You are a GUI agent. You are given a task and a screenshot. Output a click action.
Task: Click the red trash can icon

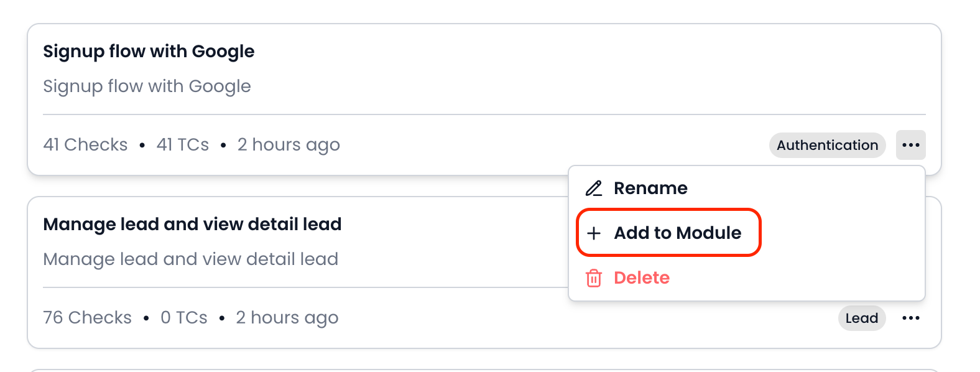pyautogui.click(x=594, y=277)
